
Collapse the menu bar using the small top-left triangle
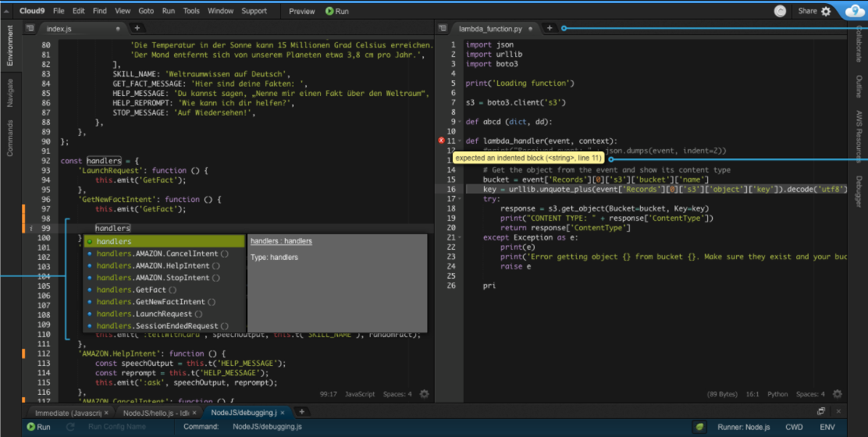click(x=6, y=11)
